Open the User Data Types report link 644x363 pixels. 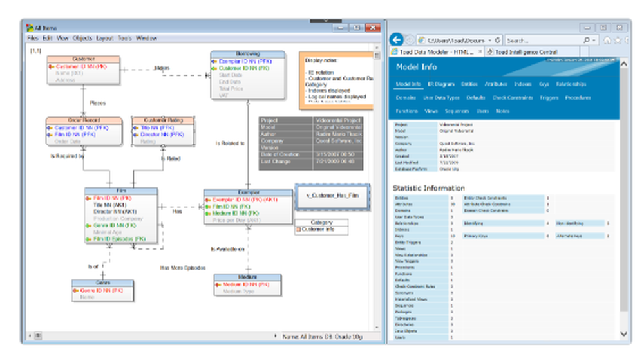point(441,98)
